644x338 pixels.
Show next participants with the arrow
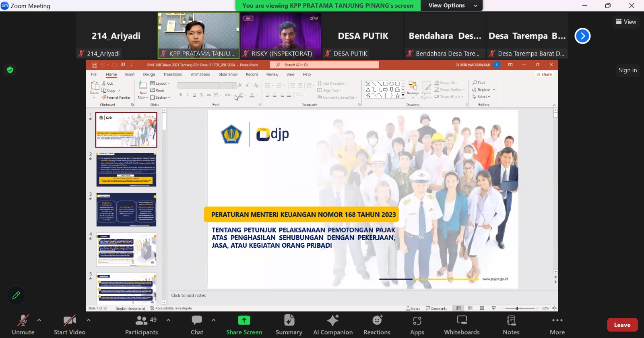(x=582, y=36)
